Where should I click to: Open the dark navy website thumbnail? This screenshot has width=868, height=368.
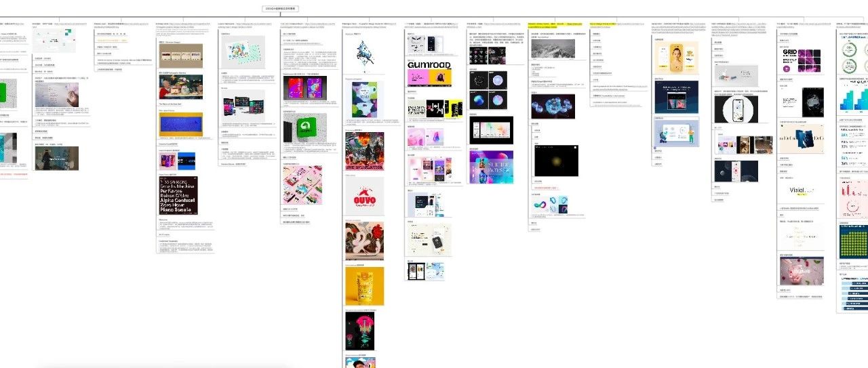click(676, 97)
